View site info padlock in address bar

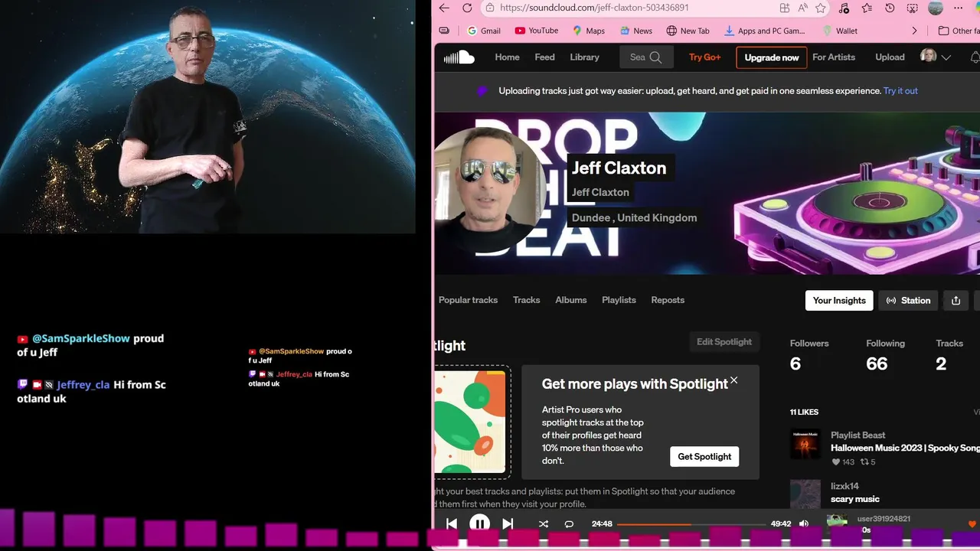[x=489, y=8]
